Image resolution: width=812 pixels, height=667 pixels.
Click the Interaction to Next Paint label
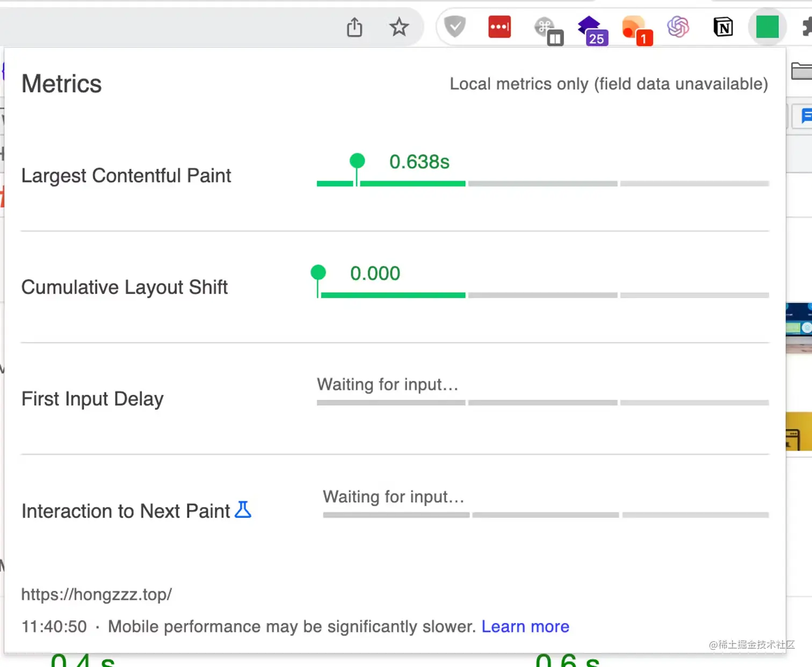tap(126, 511)
